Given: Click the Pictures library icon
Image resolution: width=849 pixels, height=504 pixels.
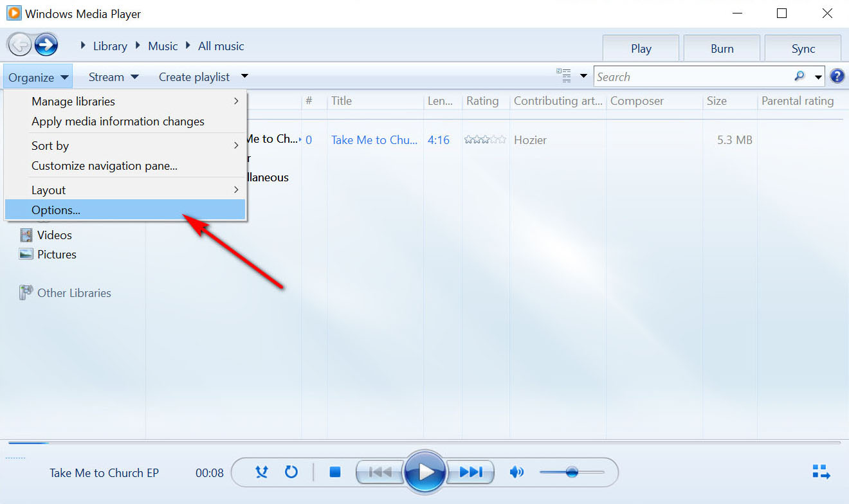Looking at the screenshot, I should 26,255.
